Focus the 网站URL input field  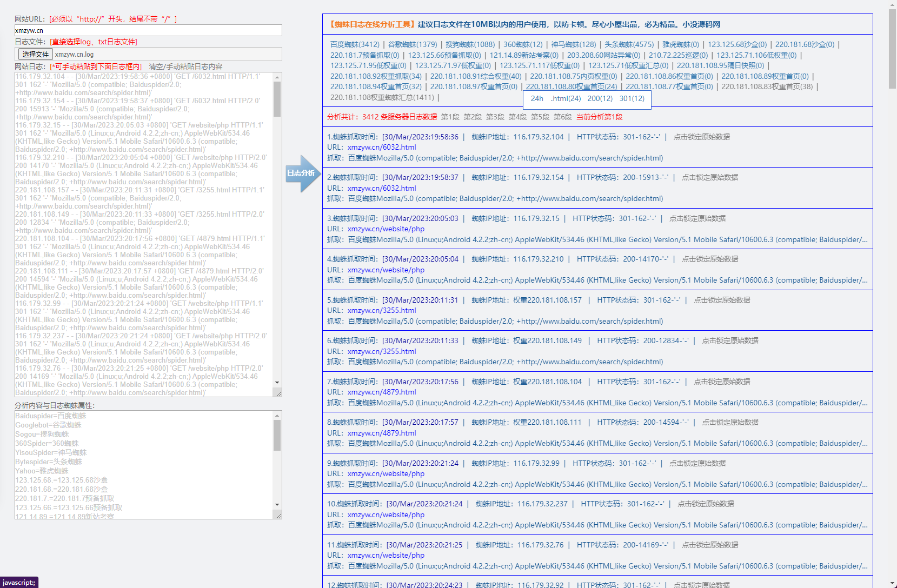point(148,30)
